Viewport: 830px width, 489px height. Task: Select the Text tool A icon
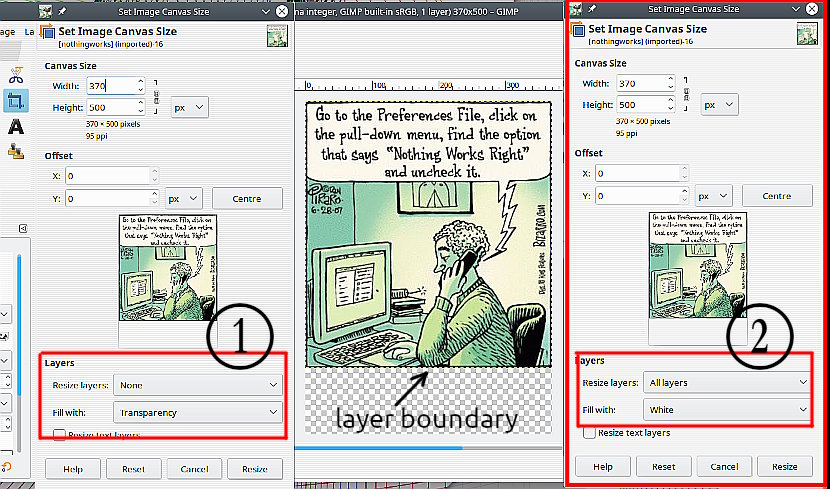click(x=16, y=126)
